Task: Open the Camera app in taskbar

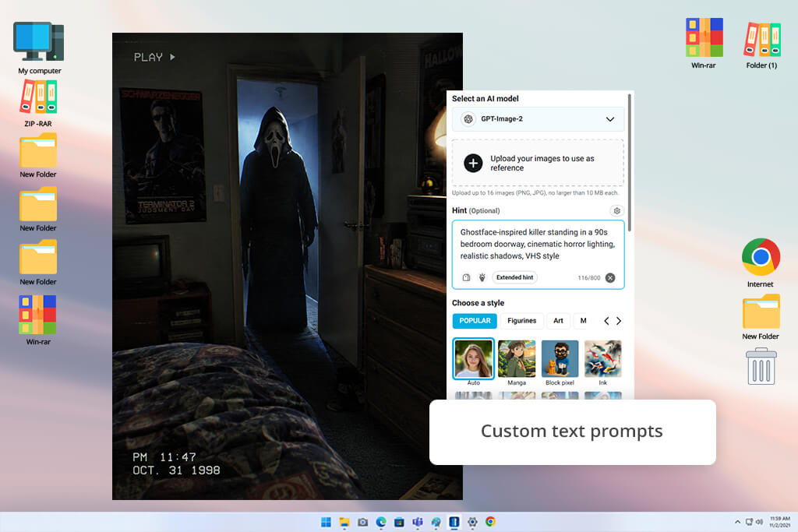Action: tap(363, 522)
